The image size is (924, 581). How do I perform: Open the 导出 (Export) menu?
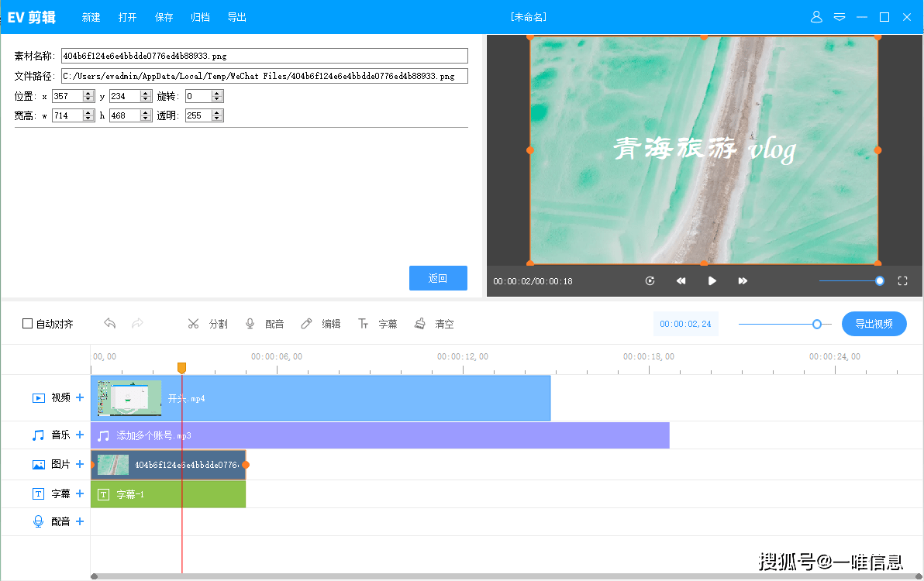pos(237,17)
